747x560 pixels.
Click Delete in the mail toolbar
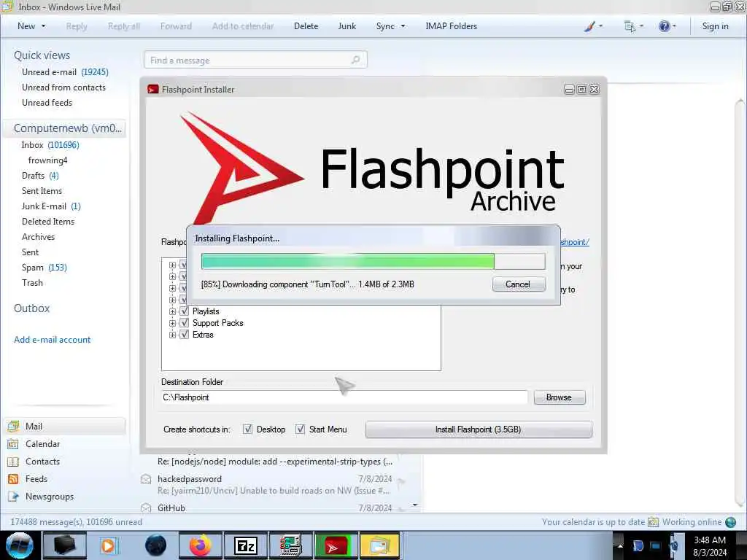(306, 26)
